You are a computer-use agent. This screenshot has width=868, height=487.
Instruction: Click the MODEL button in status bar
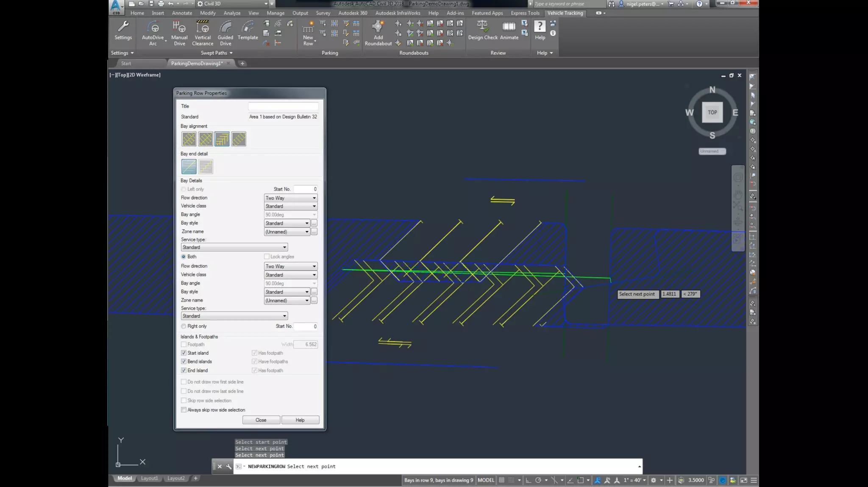(486, 480)
